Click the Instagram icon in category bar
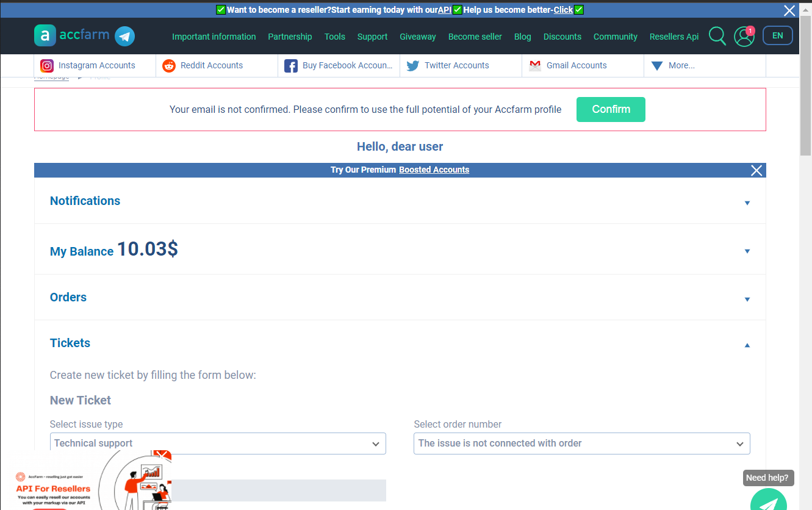This screenshot has width=812, height=510. click(x=47, y=66)
